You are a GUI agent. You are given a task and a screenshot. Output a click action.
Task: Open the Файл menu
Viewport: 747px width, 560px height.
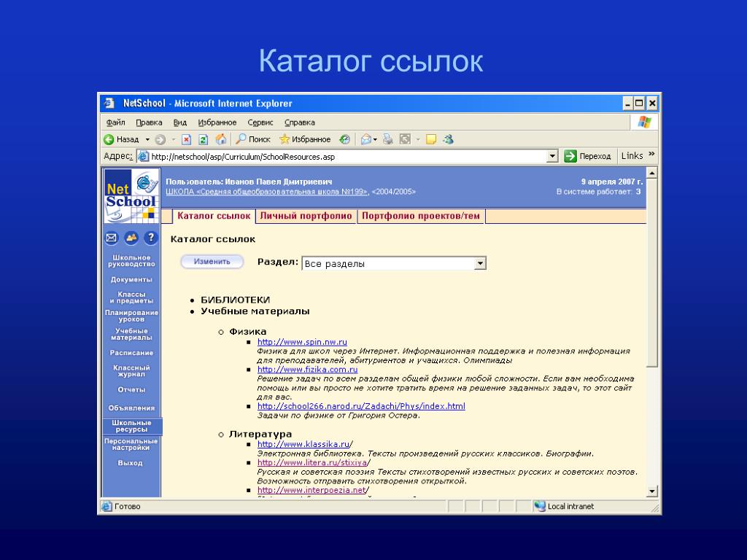pyautogui.click(x=115, y=122)
